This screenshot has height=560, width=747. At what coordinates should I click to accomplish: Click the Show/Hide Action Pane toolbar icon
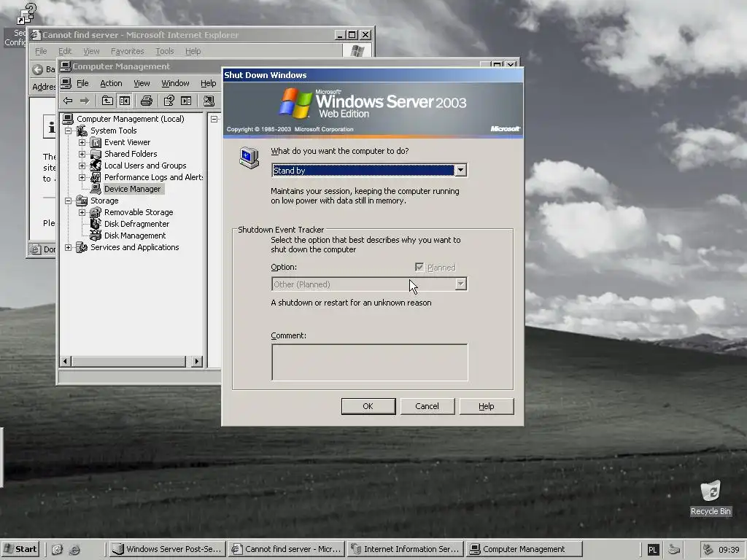186,101
